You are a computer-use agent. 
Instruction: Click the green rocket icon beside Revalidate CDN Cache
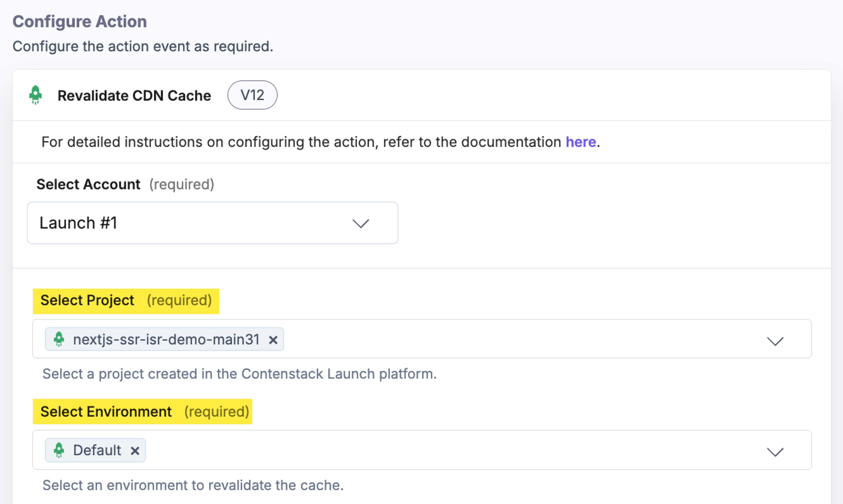click(35, 95)
